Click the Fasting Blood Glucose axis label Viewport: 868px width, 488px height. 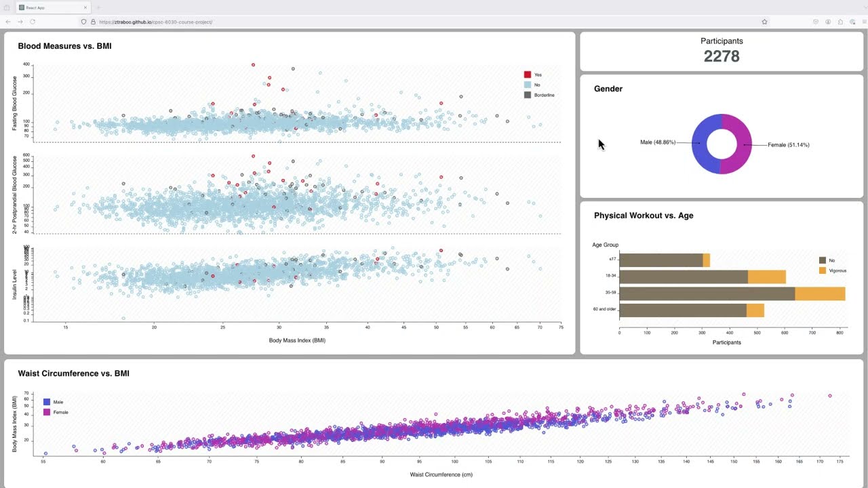click(x=15, y=103)
